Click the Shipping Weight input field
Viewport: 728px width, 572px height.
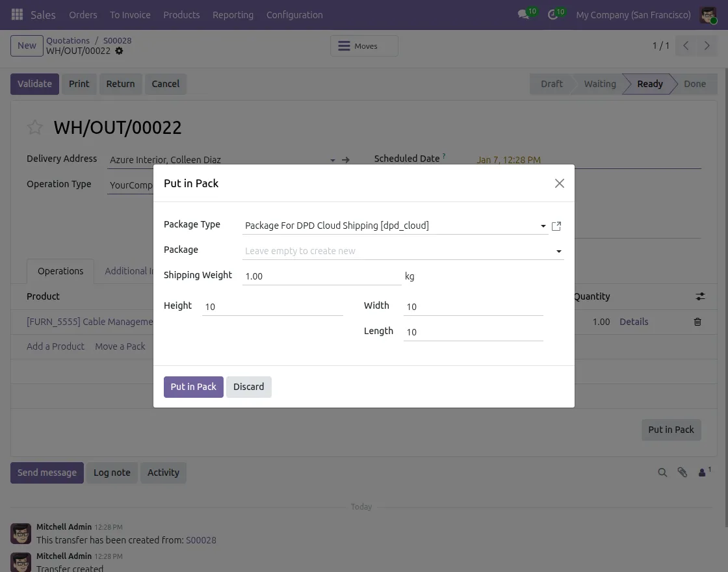pos(292,276)
